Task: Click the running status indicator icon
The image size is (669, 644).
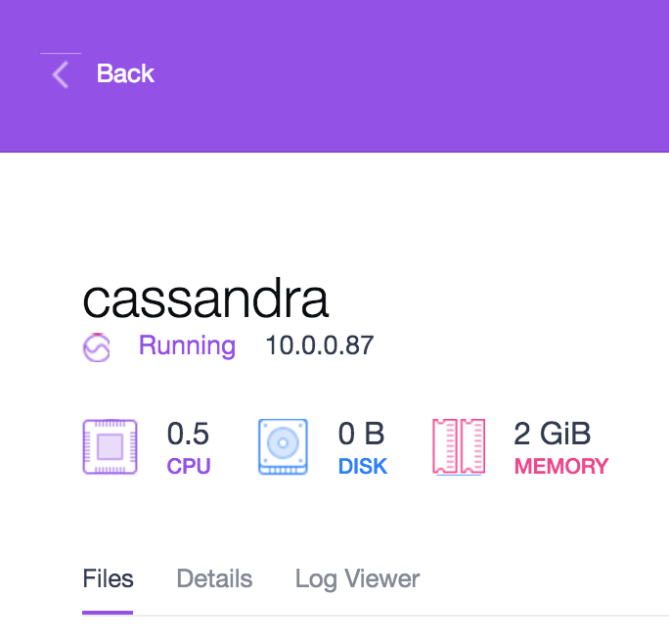Action: point(96,348)
